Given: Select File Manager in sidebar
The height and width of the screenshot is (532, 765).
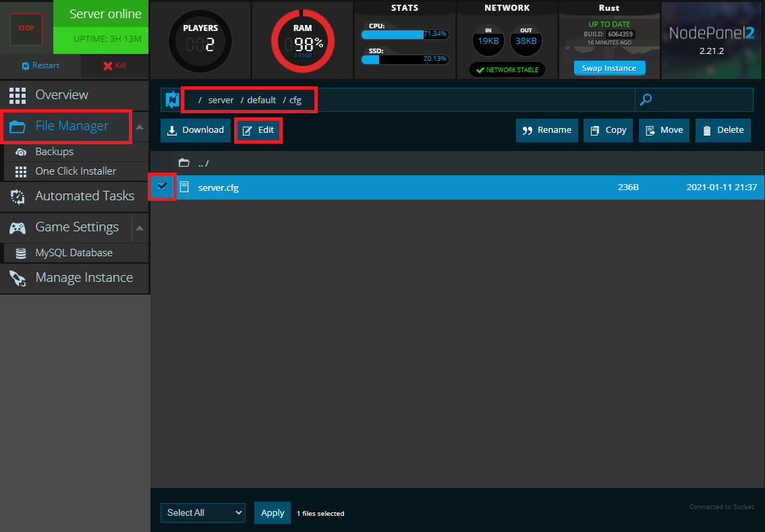Looking at the screenshot, I should (x=72, y=126).
